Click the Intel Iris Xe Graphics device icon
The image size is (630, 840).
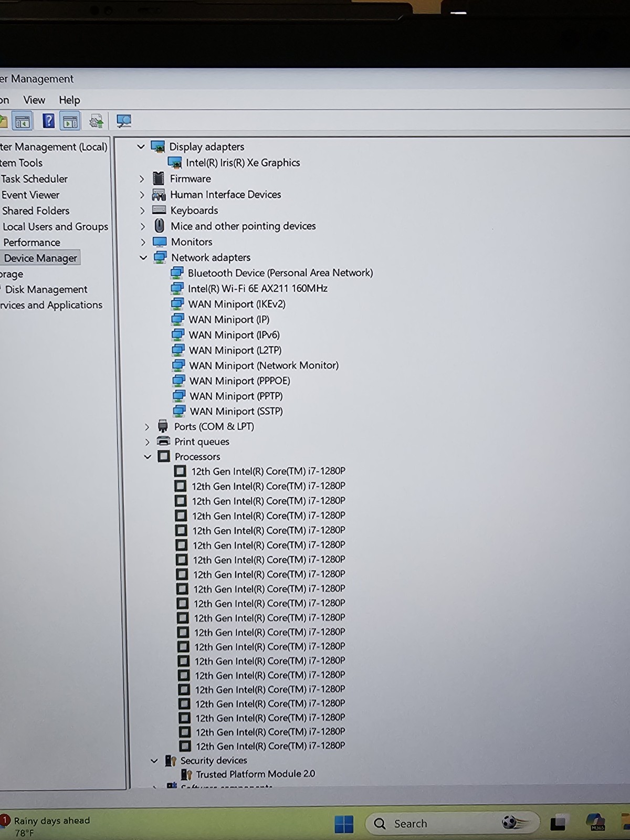174,163
